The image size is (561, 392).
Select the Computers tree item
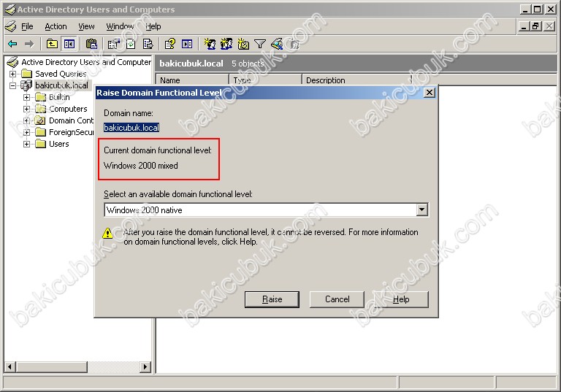click(68, 109)
